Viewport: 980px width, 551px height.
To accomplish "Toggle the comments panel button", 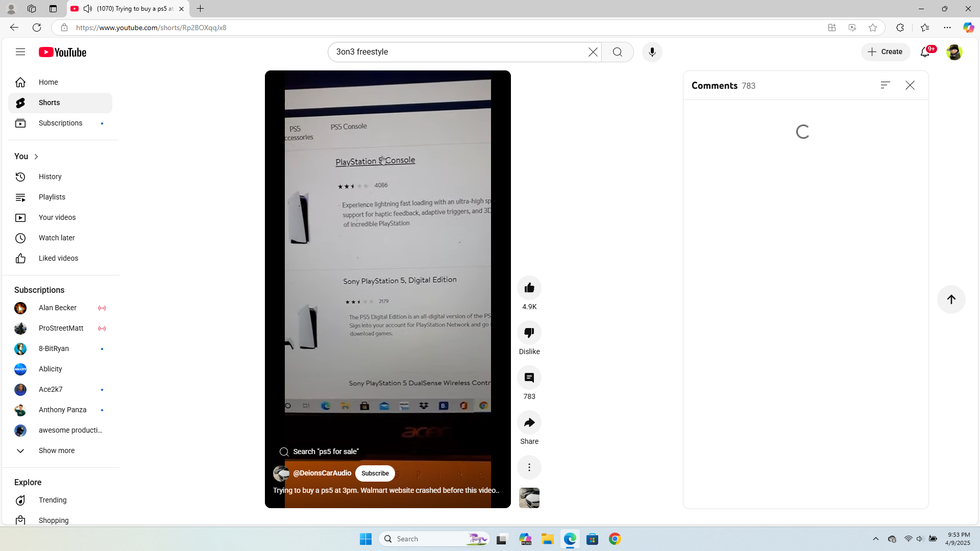I will tap(529, 378).
